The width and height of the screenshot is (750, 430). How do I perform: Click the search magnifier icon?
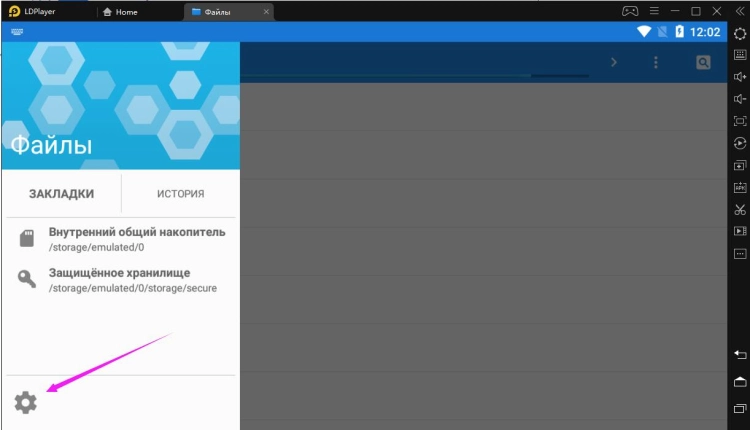tap(703, 62)
